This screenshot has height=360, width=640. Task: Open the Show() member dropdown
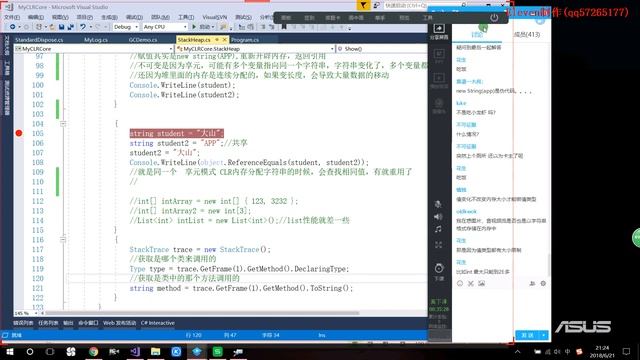382,49
